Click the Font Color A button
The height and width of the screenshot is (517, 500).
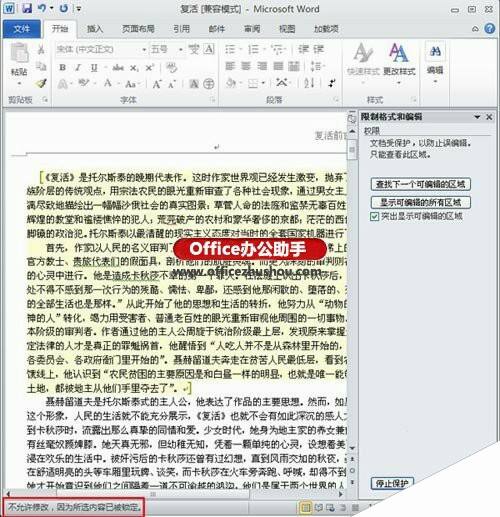point(108,83)
